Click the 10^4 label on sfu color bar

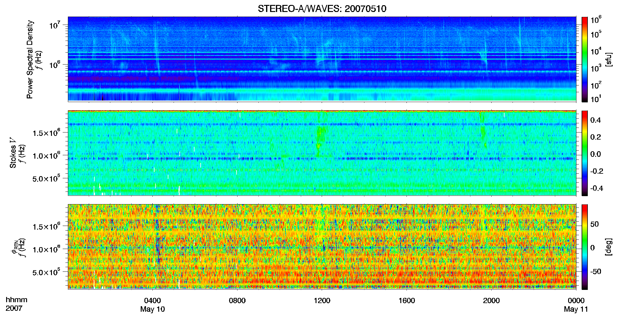596,51
